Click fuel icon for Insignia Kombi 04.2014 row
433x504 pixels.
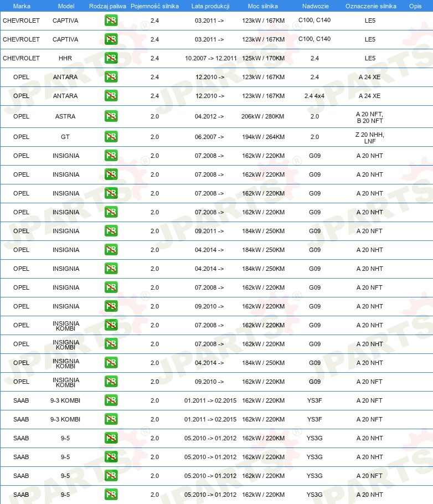point(111,363)
